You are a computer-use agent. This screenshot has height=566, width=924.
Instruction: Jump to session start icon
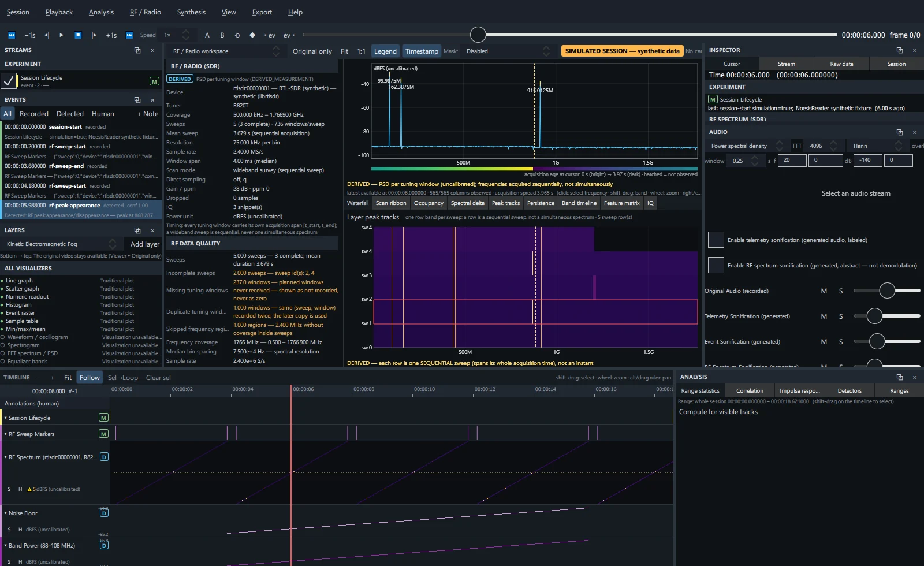pyautogui.click(x=12, y=35)
